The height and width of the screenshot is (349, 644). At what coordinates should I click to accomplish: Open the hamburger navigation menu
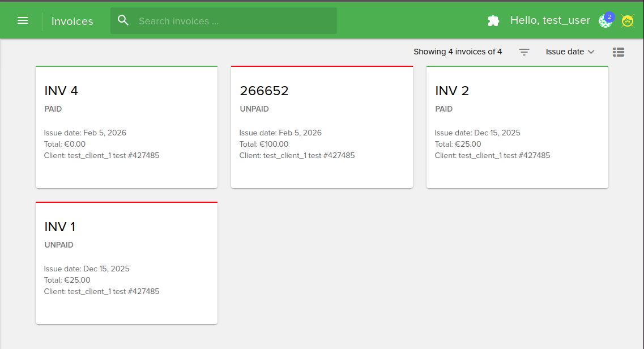(23, 21)
